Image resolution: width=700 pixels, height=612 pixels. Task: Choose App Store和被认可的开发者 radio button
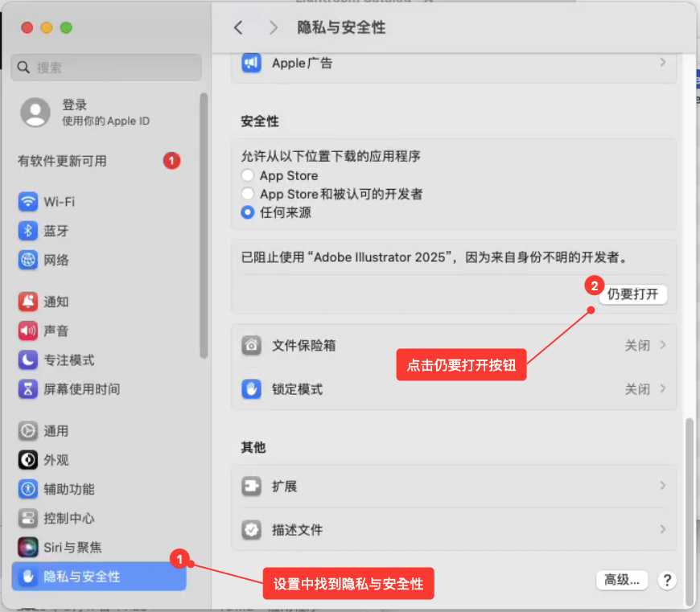(x=248, y=194)
